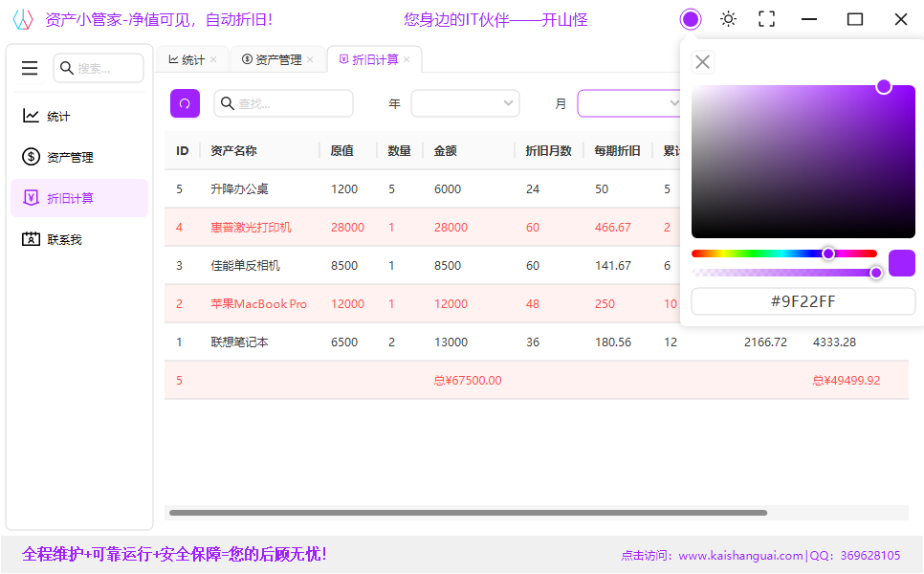
Task: Close the color picker popup
Action: tap(702, 62)
